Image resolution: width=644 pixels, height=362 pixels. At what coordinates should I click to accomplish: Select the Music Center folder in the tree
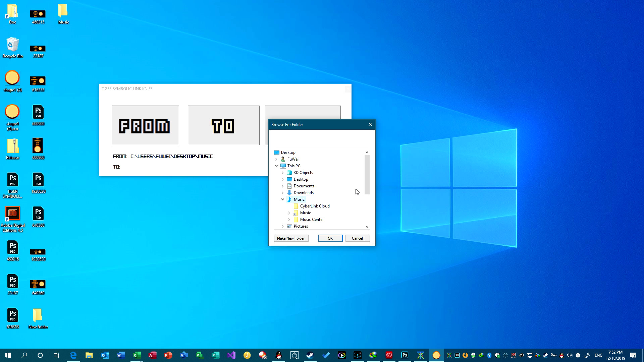[312, 220]
